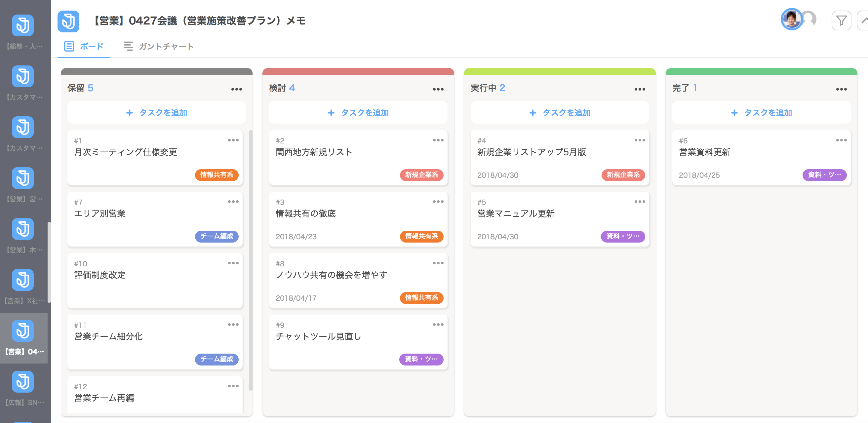This screenshot has width=868, height=423.
Task: Open options for task エリア別営業
Action: click(233, 202)
